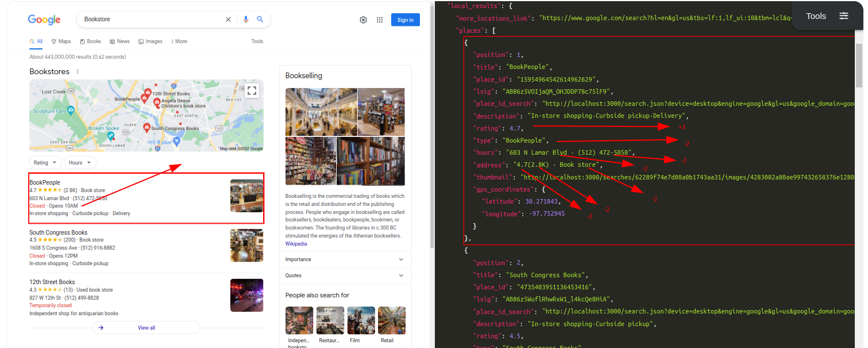The width and height of the screenshot is (868, 348).
Task: Open South Congress Books listing title
Action: click(59, 232)
